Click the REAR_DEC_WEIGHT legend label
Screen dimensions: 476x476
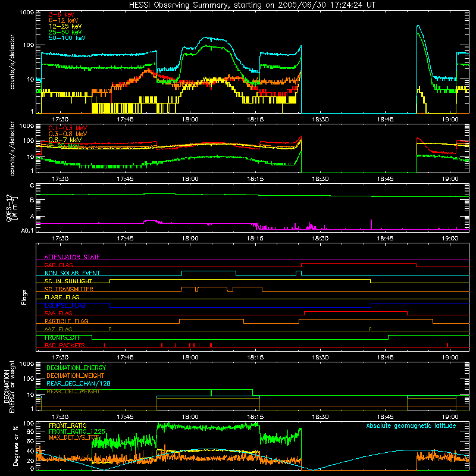click(x=73, y=392)
